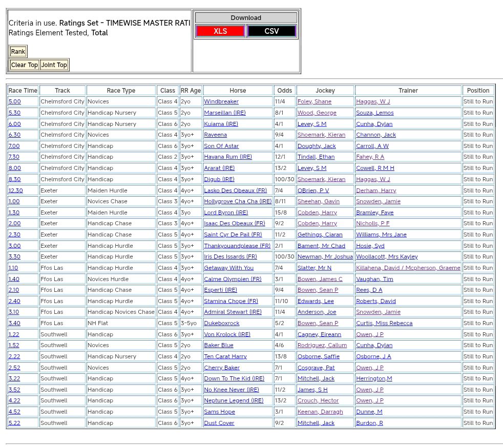This screenshot has width=503, height=448.
Task: Click jockey Keenan, Darragh link
Action: [x=320, y=412]
